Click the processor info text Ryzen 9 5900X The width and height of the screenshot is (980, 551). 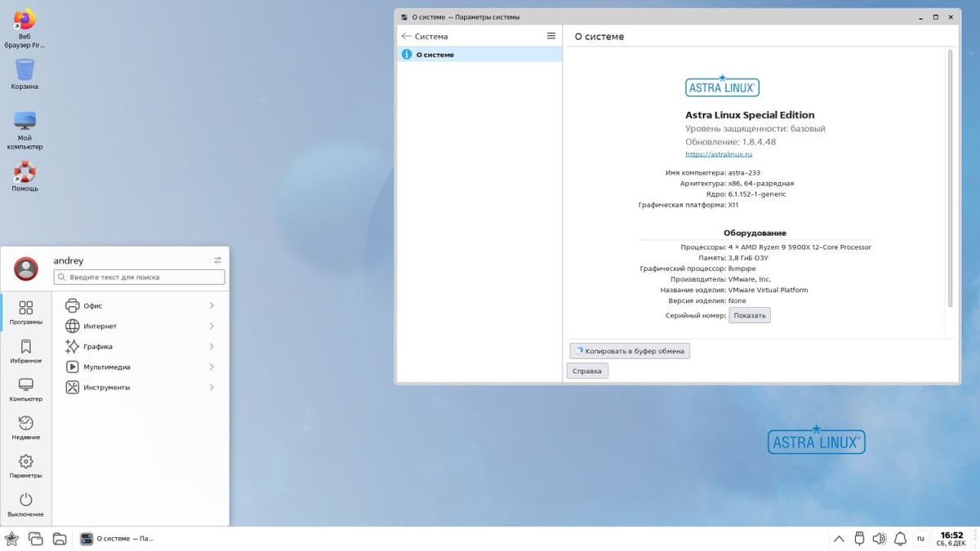[x=800, y=247]
